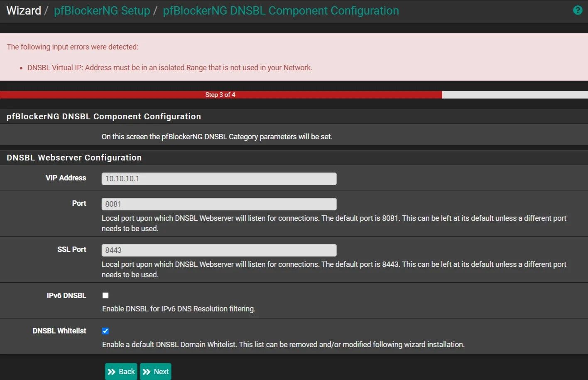Click the DNSBL Virtual IP error message
The width and height of the screenshot is (588, 380).
(x=170, y=68)
